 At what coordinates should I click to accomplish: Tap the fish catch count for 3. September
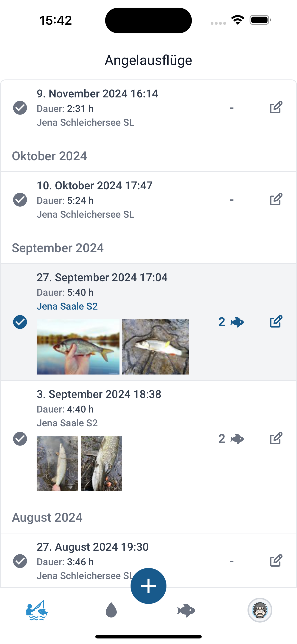pyautogui.click(x=231, y=439)
